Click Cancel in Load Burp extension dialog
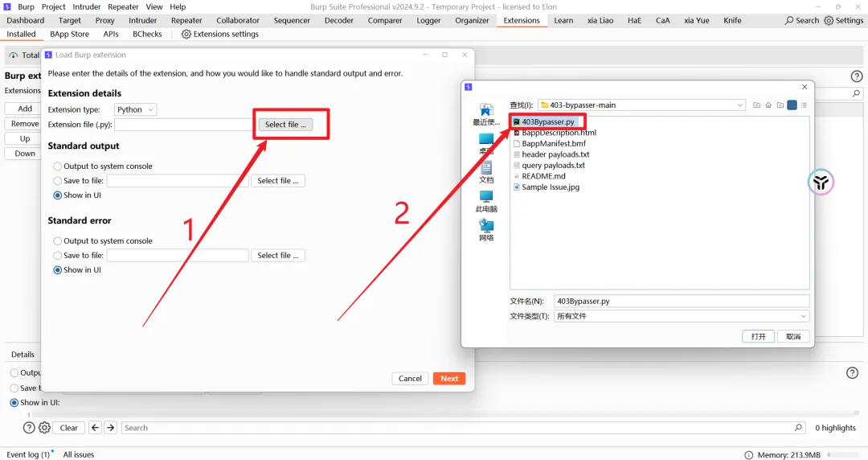Image resolution: width=868 pixels, height=460 pixels. point(410,379)
